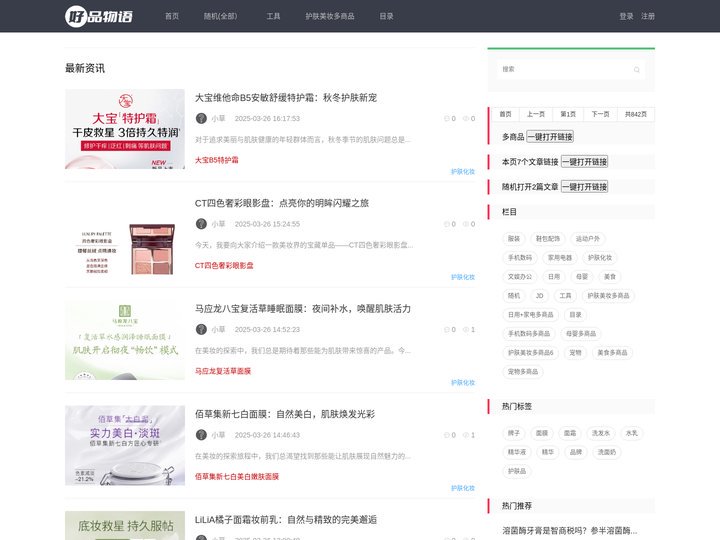Open the 大宝特护霜 article thumbnail
This screenshot has height=540, width=720.
[x=125, y=129]
